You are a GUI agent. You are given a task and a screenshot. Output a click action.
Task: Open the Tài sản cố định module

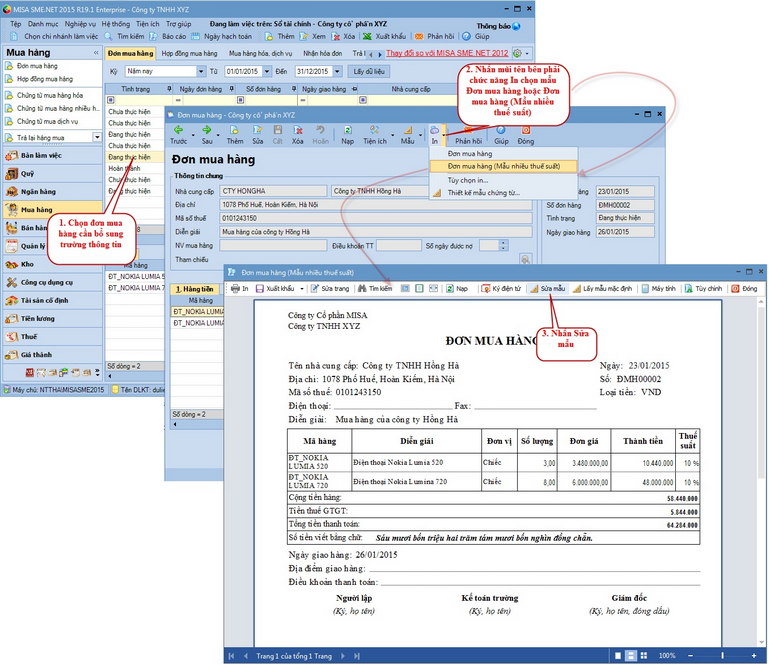pyautogui.click(x=53, y=301)
